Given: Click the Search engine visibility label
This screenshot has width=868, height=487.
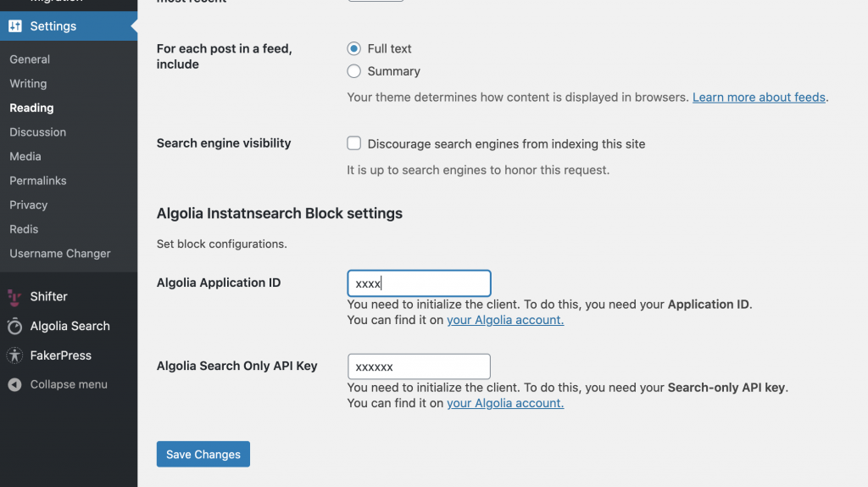Looking at the screenshot, I should coord(224,143).
